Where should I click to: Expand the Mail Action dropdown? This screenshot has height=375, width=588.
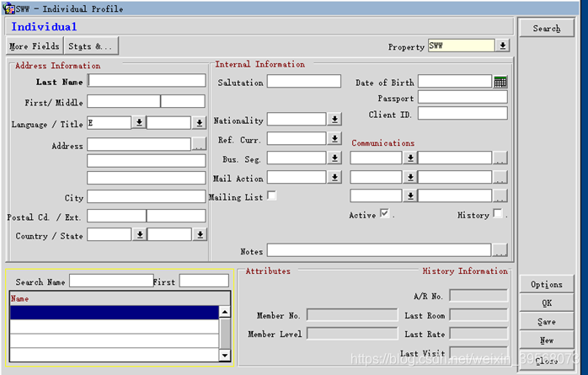334,177
